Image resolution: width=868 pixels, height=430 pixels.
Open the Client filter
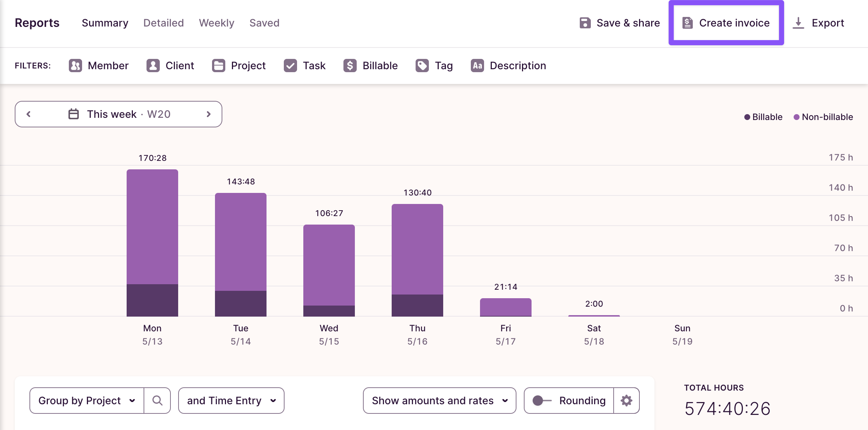tap(170, 66)
